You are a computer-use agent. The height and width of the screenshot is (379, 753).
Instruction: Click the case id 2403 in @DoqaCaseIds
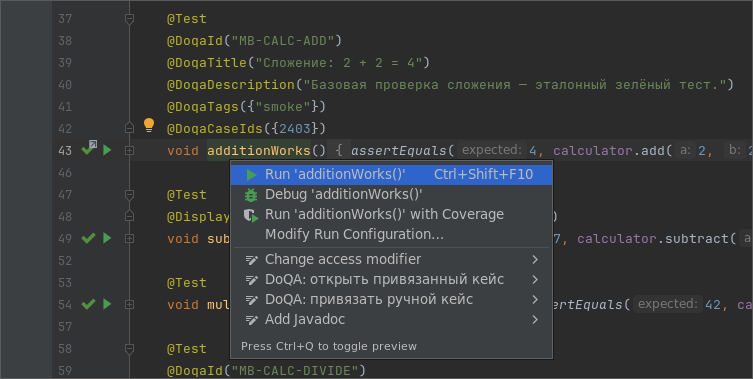click(x=295, y=128)
